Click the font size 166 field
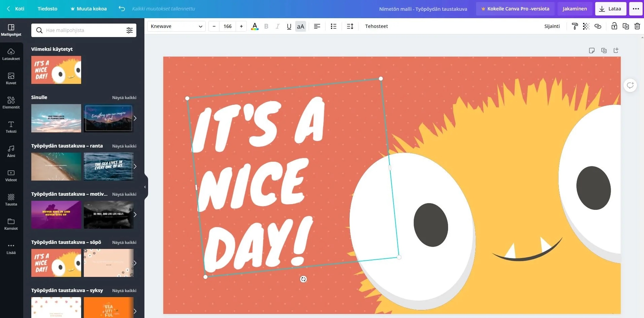This screenshot has height=318, width=644. coord(228,26)
